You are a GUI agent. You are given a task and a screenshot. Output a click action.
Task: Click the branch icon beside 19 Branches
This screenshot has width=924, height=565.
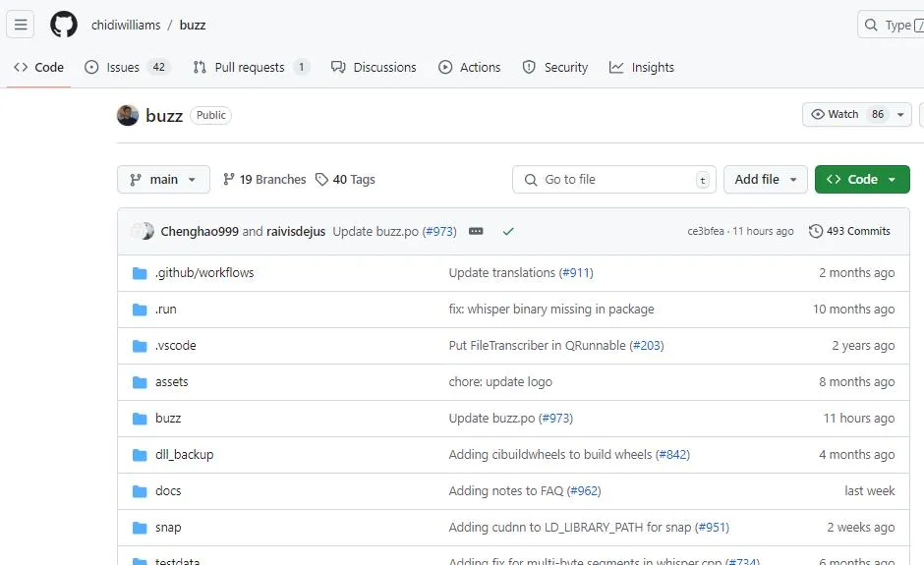coord(229,179)
